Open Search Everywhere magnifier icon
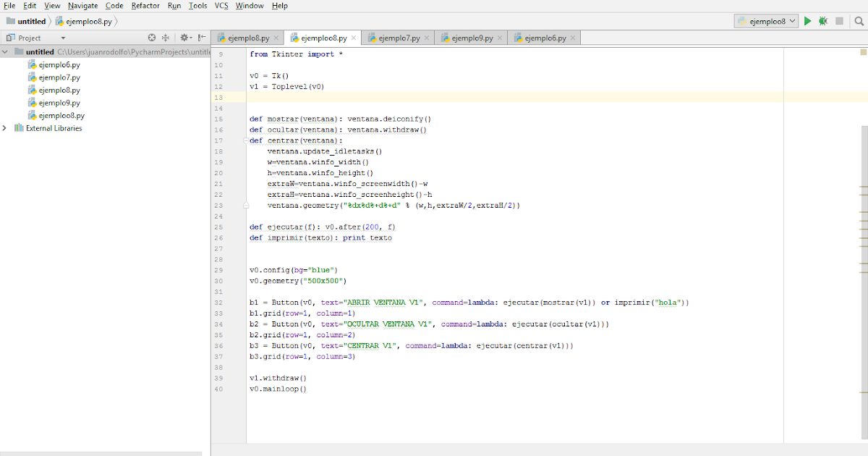Image resolution: width=868 pixels, height=456 pixels. coord(860,21)
